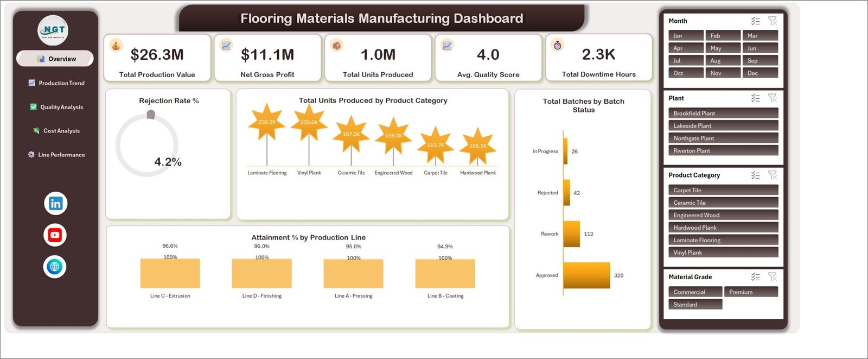Clear the Product Category slicer filter

(x=773, y=175)
